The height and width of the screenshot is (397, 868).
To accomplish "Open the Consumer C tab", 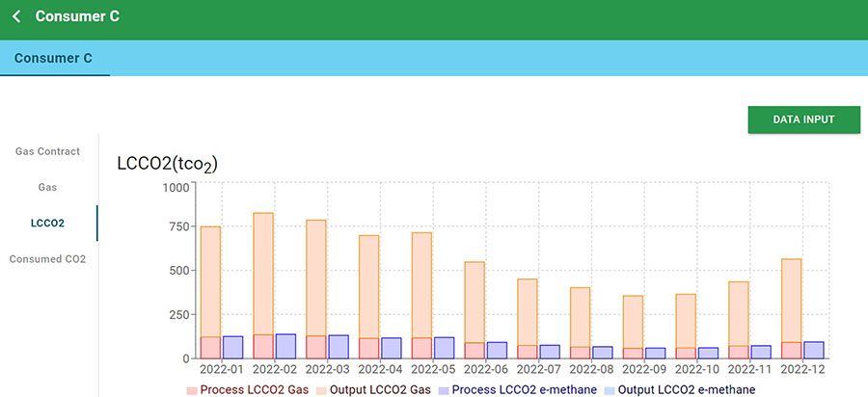I will point(54,58).
